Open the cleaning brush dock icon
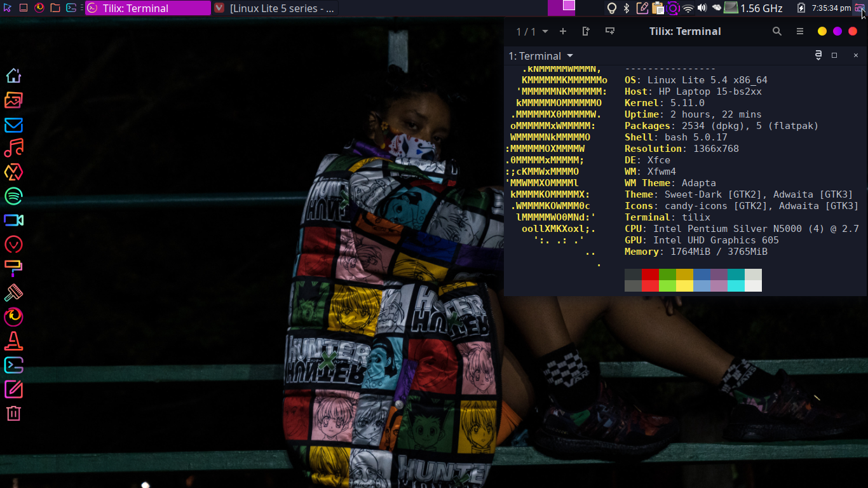 tap(14, 292)
